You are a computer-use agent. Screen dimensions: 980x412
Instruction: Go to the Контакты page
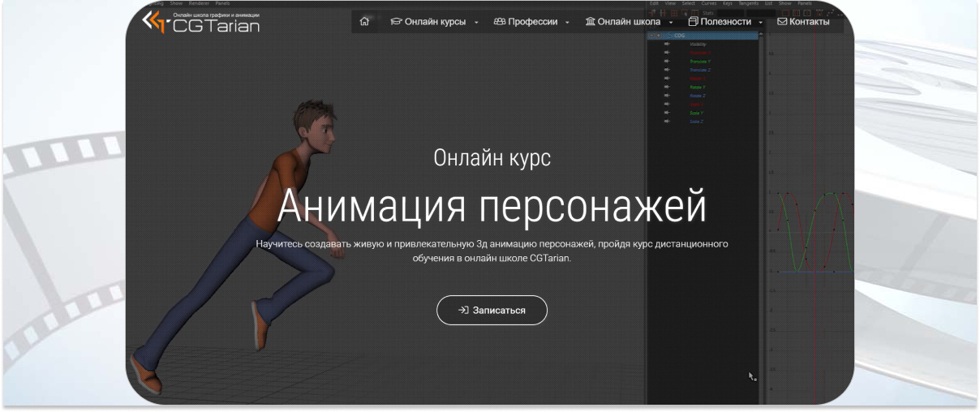803,22
